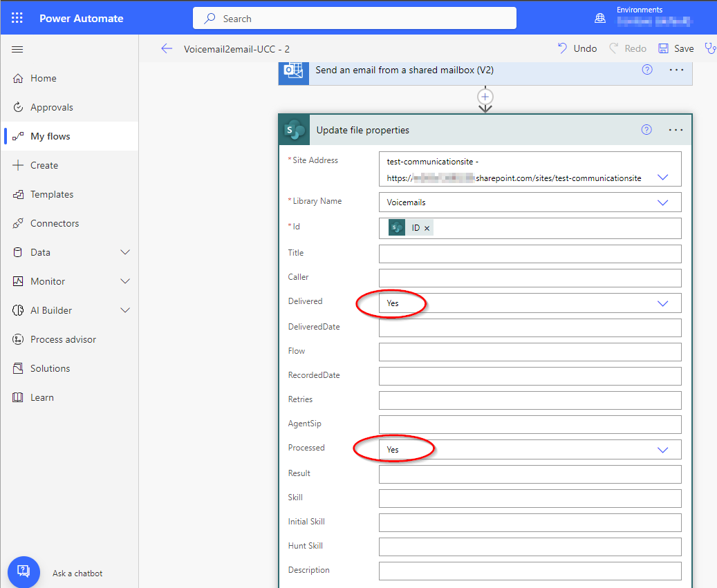Open the Delivered dropdown arrow
717x588 pixels.
click(x=663, y=303)
